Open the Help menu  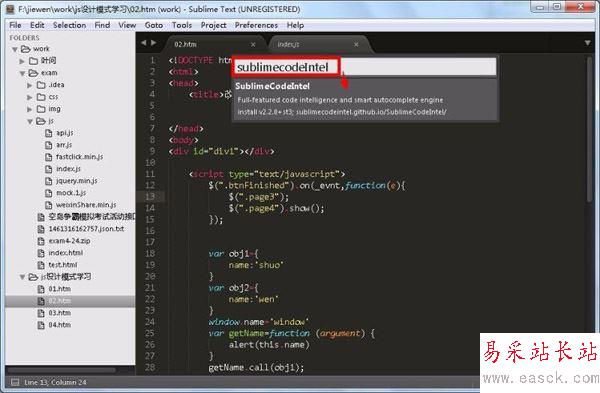coord(295,25)
